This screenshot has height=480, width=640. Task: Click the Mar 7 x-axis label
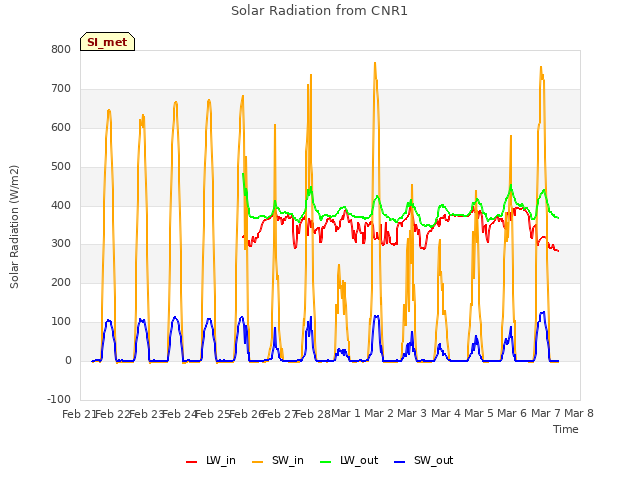point(546,413)
